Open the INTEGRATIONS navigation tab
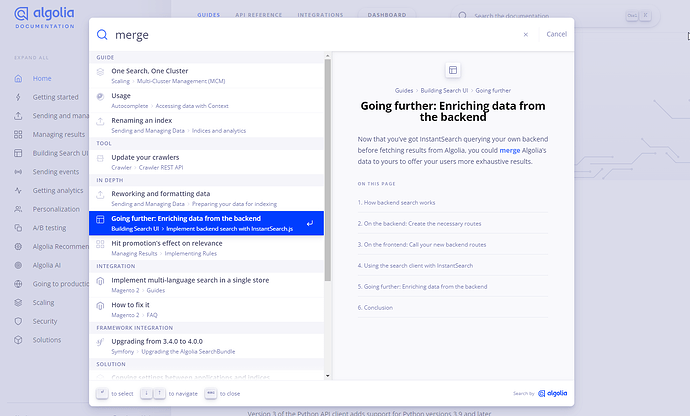 point(320,15)
